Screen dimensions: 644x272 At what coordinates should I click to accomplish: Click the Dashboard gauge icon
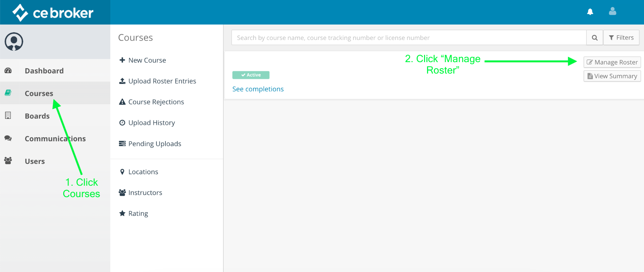tap(8, 71)
